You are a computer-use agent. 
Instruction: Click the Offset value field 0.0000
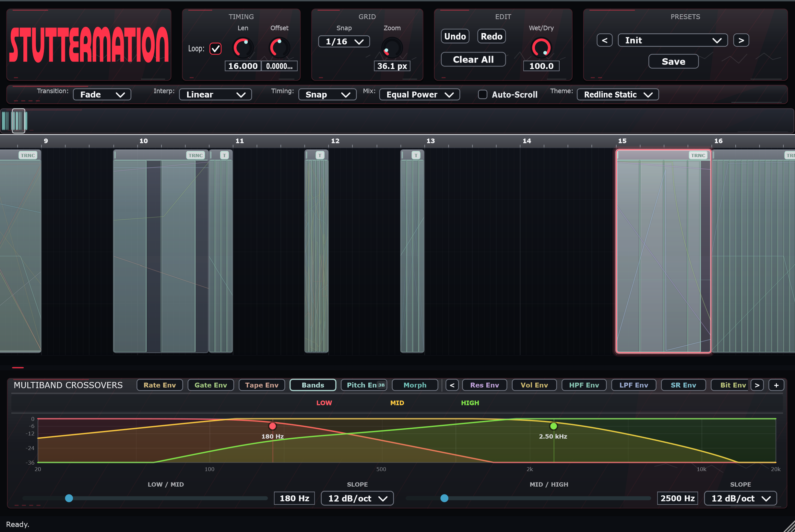279,66
